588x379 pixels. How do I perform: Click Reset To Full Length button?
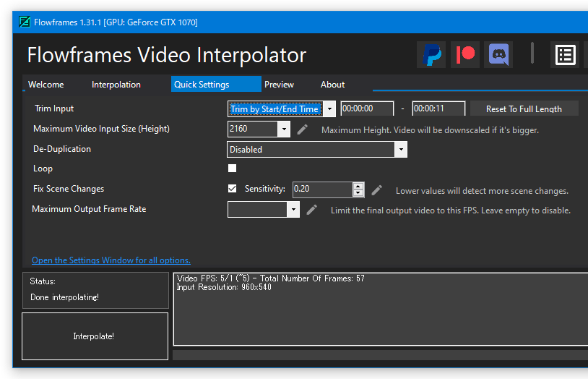pos(524,109)
